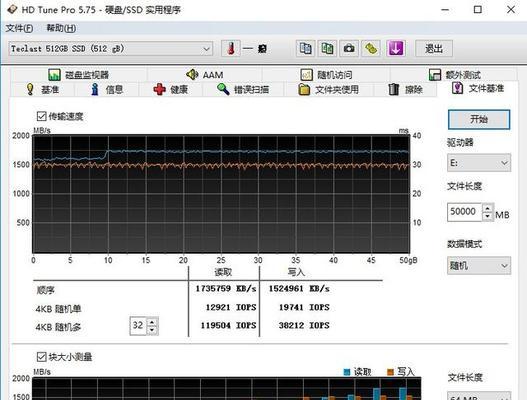Click purple download arrow icon

tap(396, 49)
